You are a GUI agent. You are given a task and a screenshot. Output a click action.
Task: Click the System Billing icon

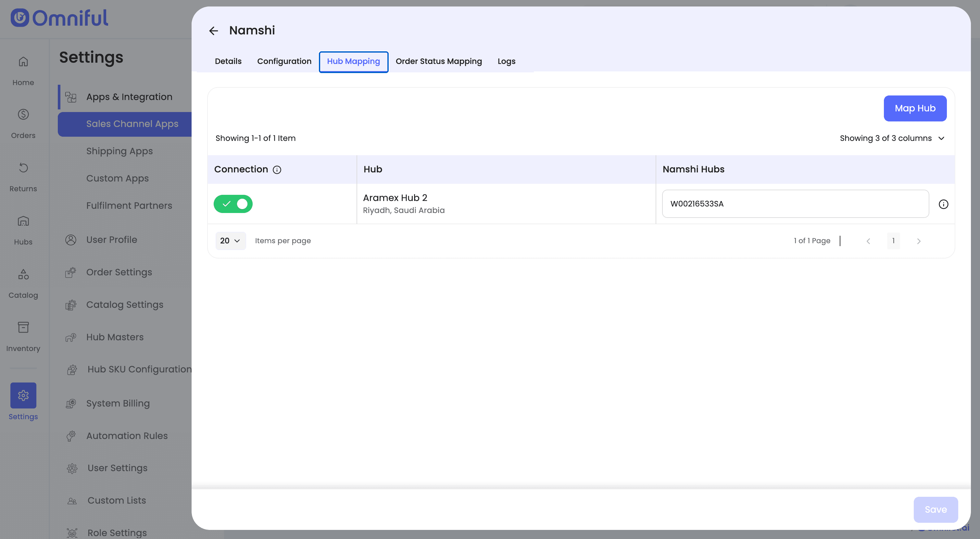click(71, 403)
